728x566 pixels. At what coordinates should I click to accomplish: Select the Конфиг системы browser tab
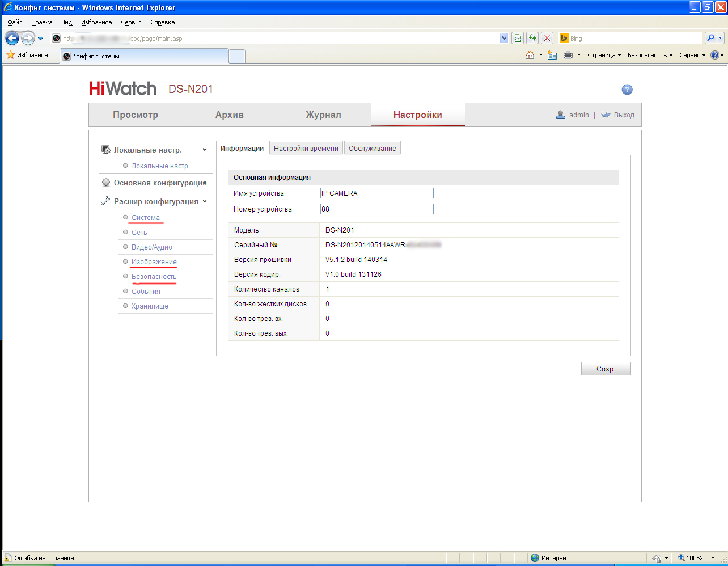pyautogui.click(x=143, y=56)
